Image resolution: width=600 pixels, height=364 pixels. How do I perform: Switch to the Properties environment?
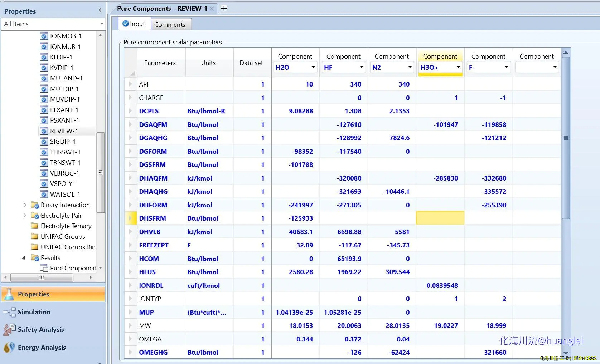(53, 294)
